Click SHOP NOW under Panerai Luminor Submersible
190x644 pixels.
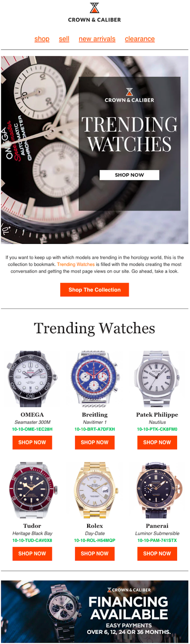point(157,553)
